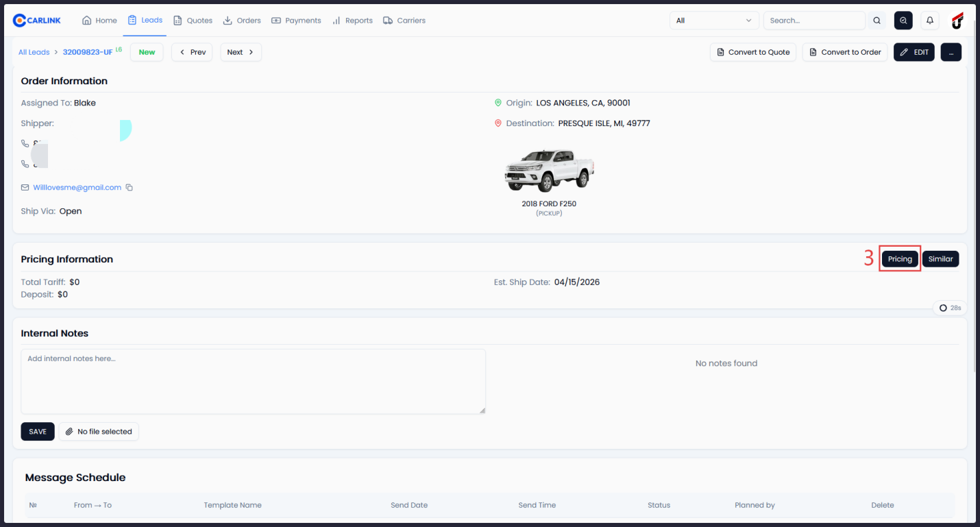
Task: Open the Willlovesme@gmail.com email link
Action: coord(77,187)
